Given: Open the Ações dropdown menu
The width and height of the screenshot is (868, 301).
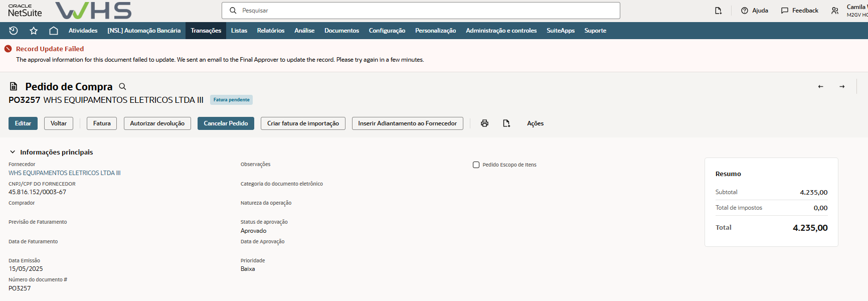Looking at the screenshot, I should pos(535,123).
